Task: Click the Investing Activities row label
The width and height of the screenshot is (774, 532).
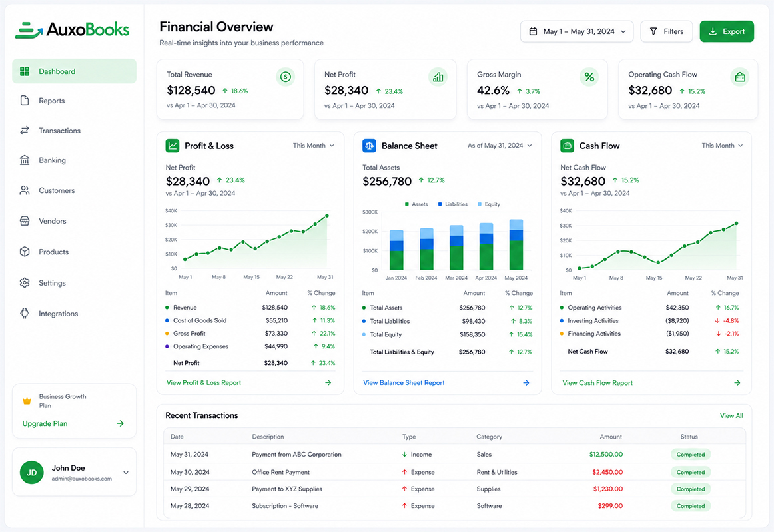Action: [x=593, y=320]
